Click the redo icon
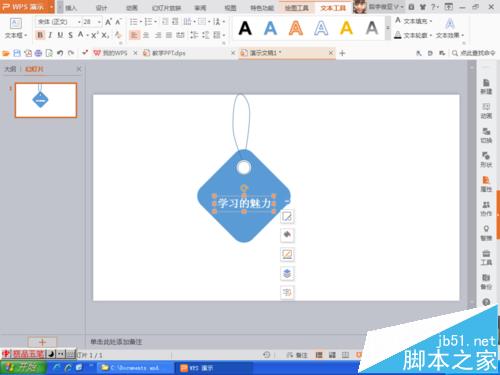This screenshot has width=500, height=375. (x=71, y=53)
